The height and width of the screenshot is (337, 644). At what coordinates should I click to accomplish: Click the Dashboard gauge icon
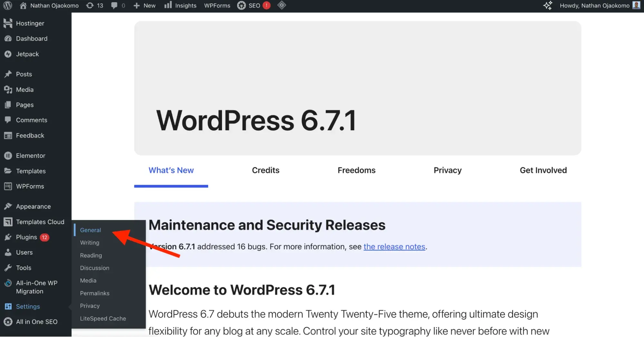[8, 38]
